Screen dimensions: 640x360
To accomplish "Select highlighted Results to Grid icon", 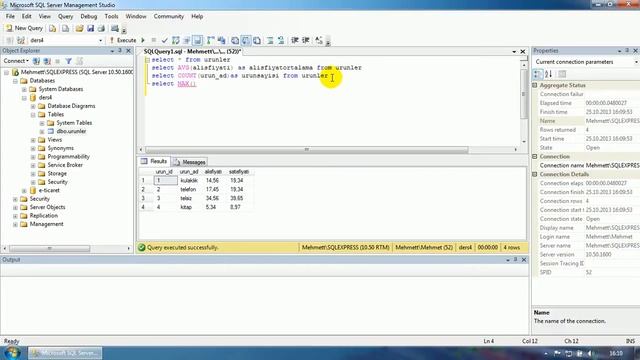I will coord(246,40).
